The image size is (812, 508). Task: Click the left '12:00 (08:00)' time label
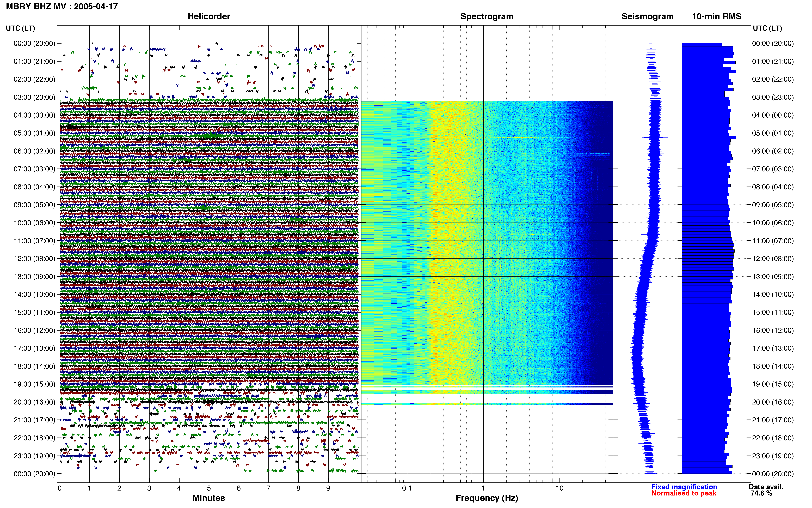34,259
